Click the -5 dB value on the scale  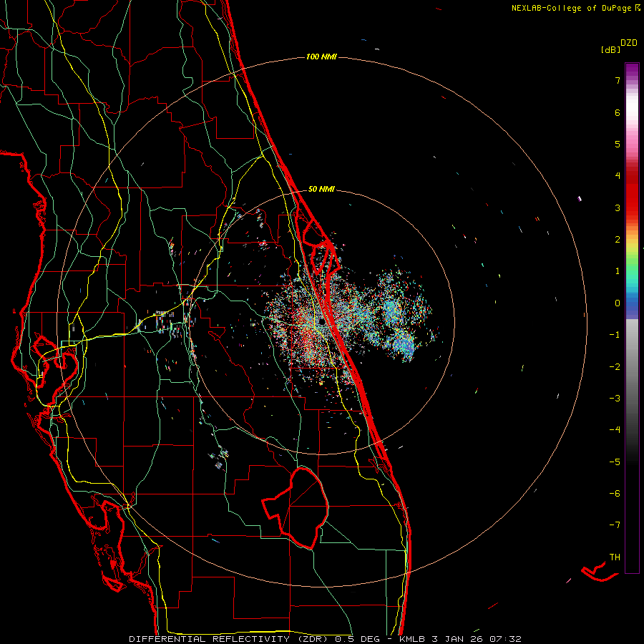pos(615,462)
